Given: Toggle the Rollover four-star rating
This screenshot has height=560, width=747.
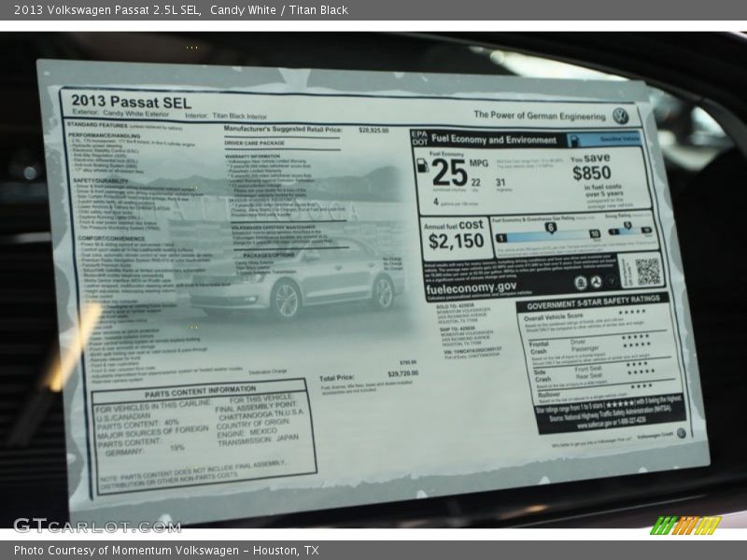Looking at the screenshot, I should point(640,387).
